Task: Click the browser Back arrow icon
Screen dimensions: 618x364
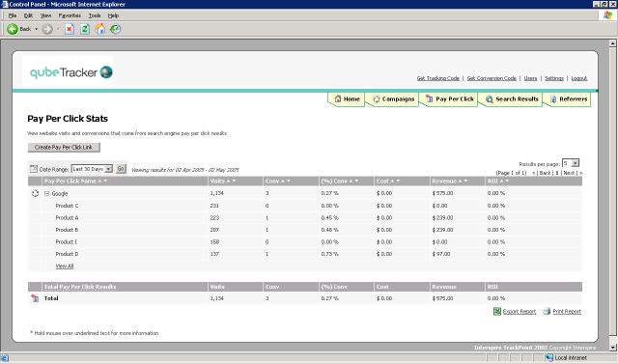Action: click(x=13, y=29)
